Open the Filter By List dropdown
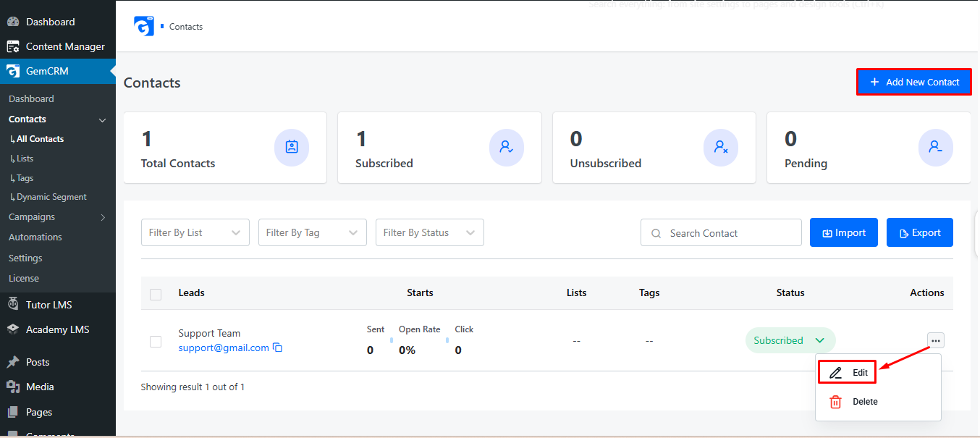Viewport: 980px width, 438px height. (195, 232)
